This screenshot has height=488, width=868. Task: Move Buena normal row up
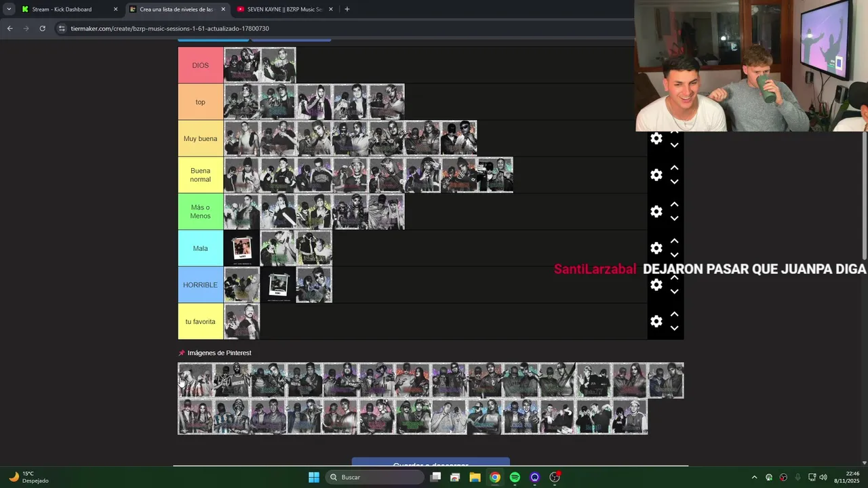coord(674,167)
